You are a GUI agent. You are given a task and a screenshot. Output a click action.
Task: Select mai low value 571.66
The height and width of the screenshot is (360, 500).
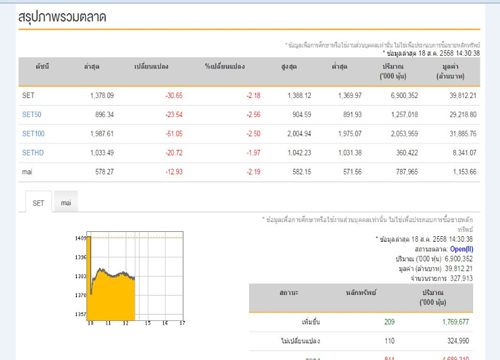tap(352, 172)
